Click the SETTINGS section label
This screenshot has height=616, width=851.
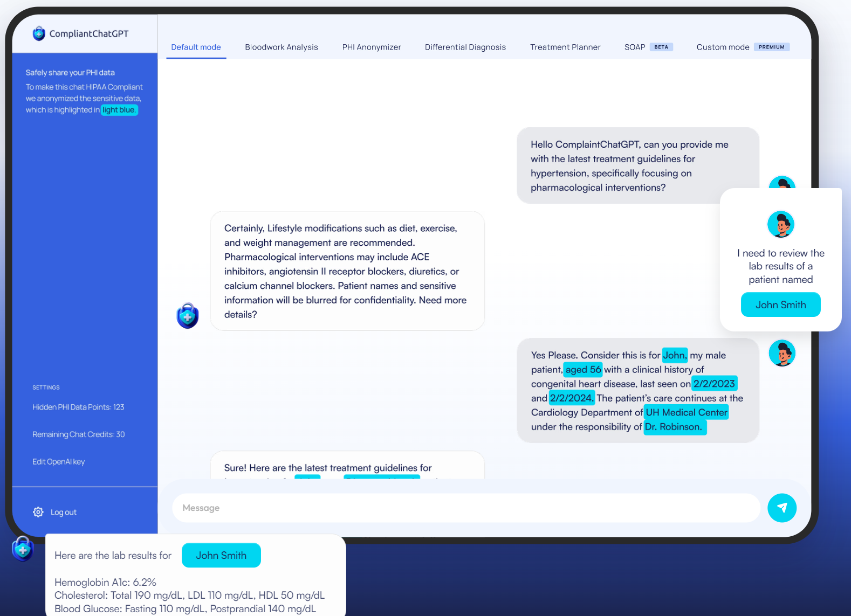pyautogui.click(x=46, y=387)
